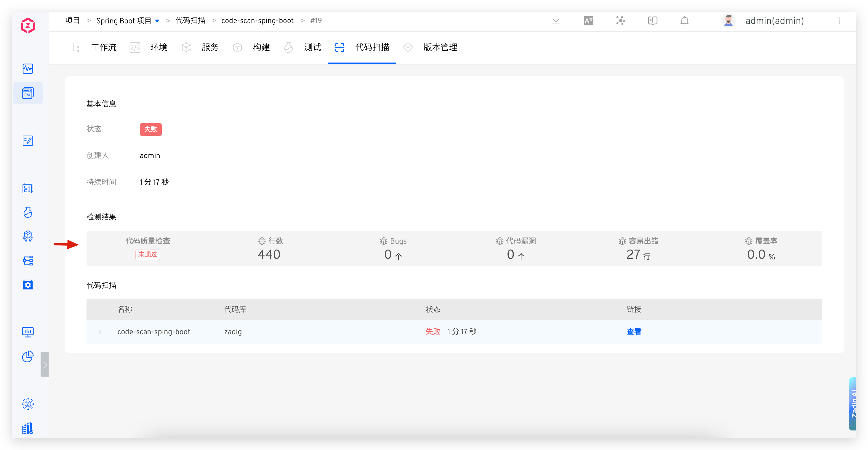Switch to the 构建 tab

point(261,47)
